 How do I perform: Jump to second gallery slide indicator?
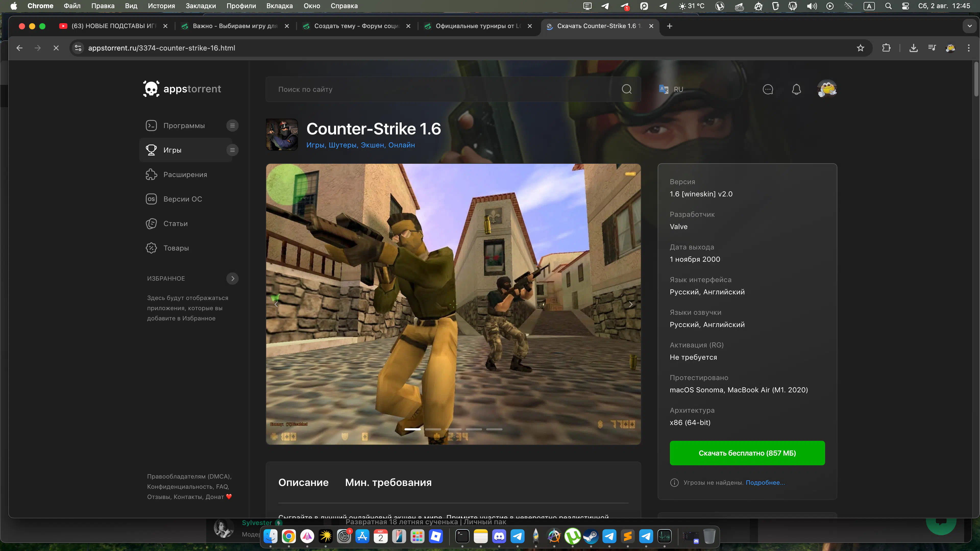pos(433,429)
